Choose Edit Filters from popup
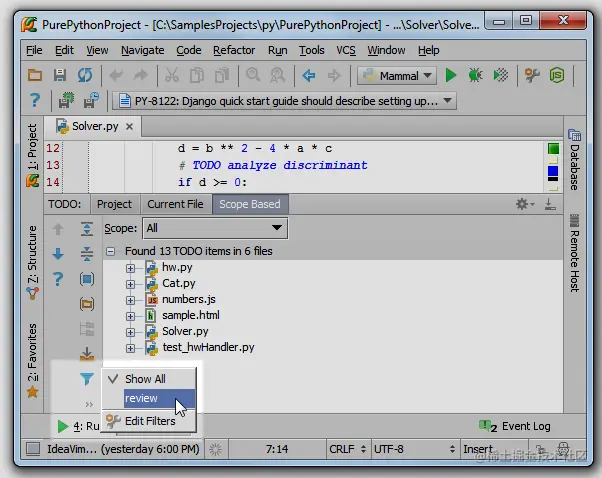Viewport: 602px width, 478px height. click(x=149, y=421)
